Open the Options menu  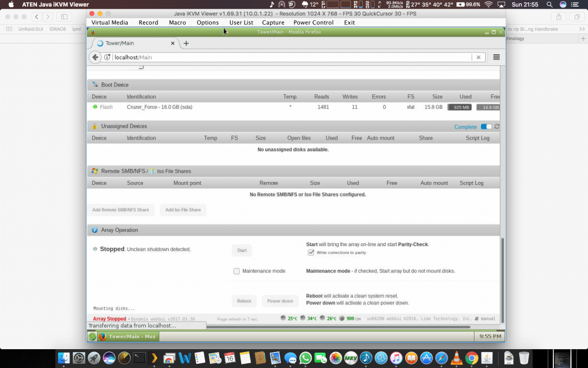pyautogui.click(x=208, y=22)
